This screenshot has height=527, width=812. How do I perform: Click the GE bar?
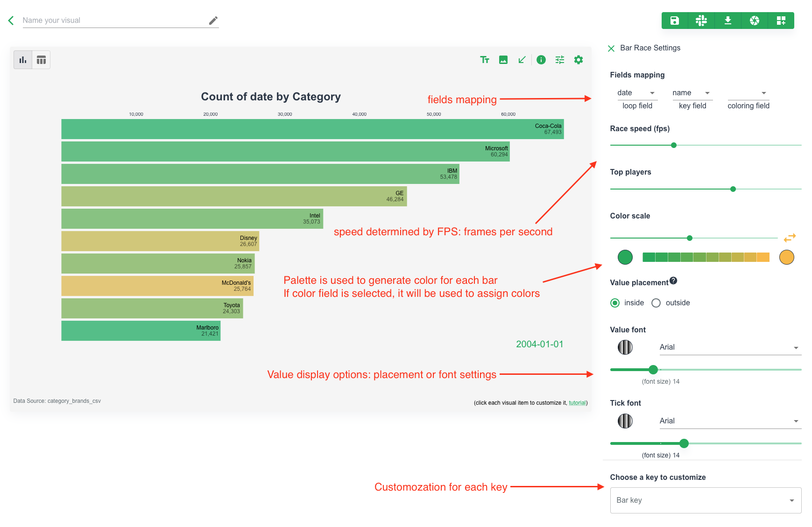pos(234,197)
